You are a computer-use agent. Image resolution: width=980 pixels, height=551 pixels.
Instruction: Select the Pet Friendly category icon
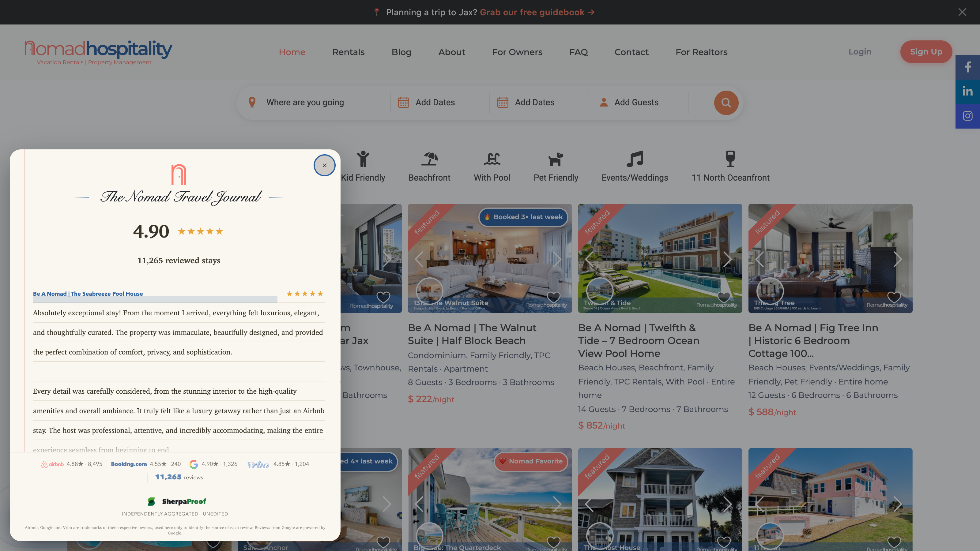coord(556,159)
